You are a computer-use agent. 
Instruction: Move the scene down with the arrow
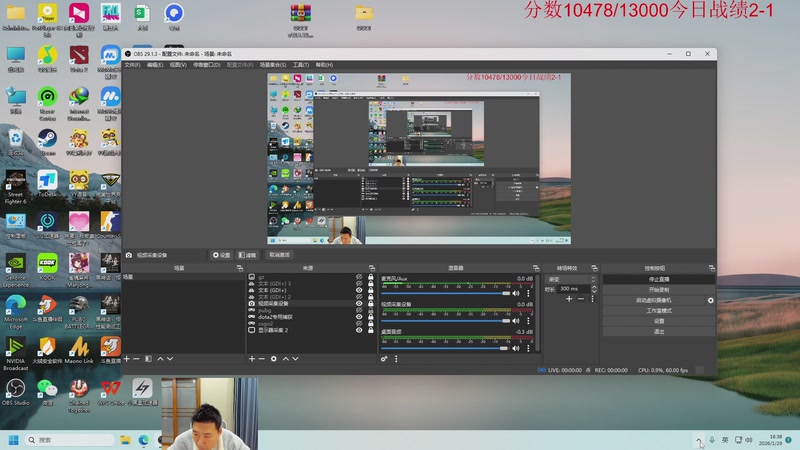[x=170, y=359]
